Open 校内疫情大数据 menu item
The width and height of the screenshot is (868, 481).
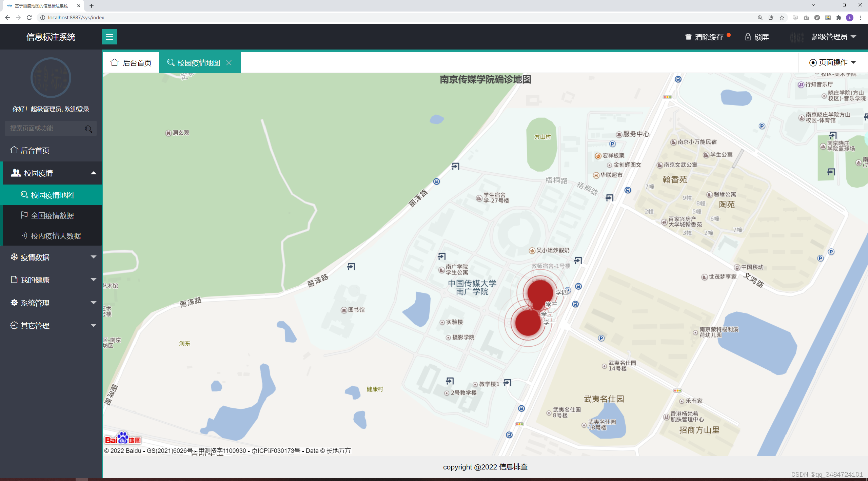click(56, 236)
